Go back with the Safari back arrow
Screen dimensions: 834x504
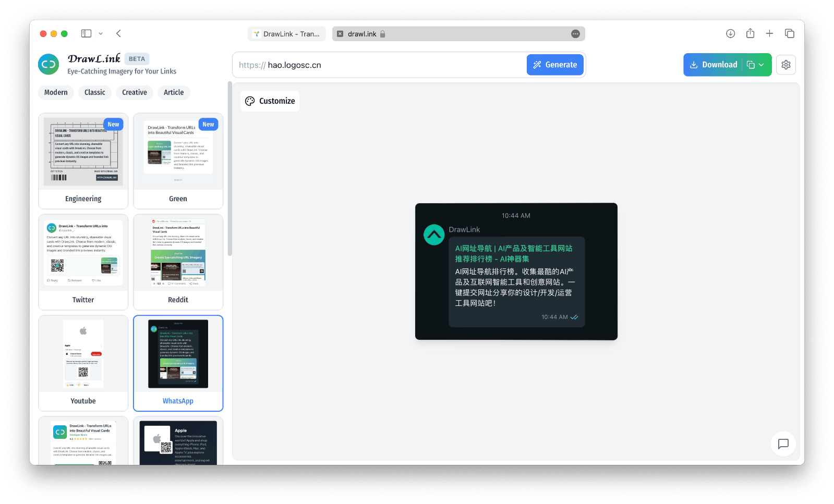point(118,33)
